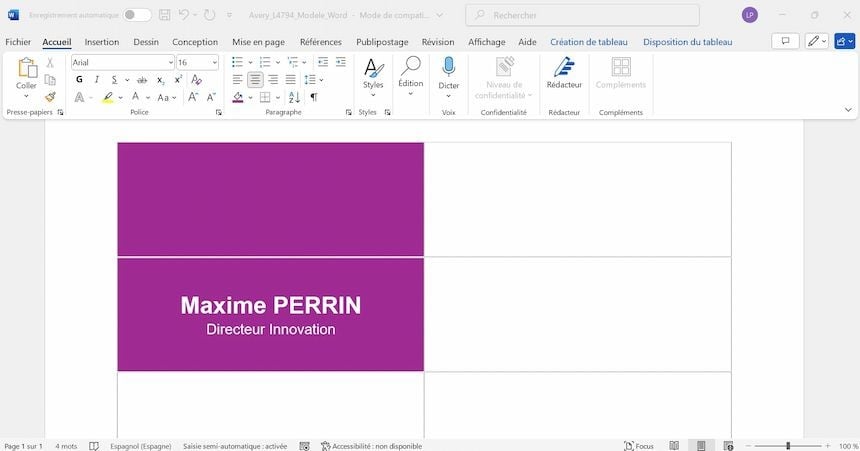Open the Arial font name dropdown

(x=170, y=63)
